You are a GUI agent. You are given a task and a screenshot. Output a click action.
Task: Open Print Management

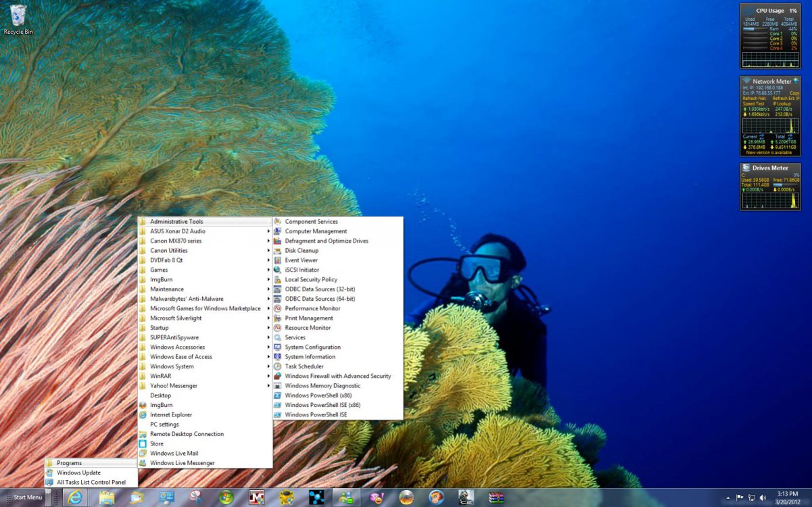[x=337, y=318]
